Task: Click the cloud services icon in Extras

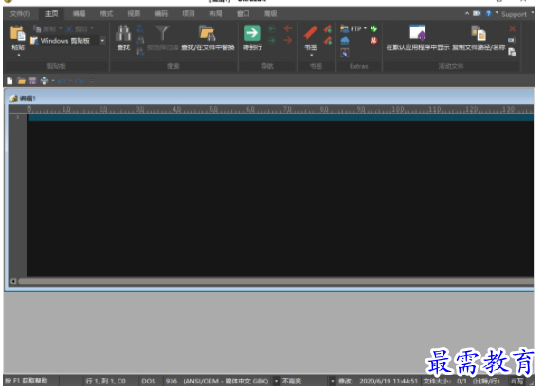Action: click(345, 41)
